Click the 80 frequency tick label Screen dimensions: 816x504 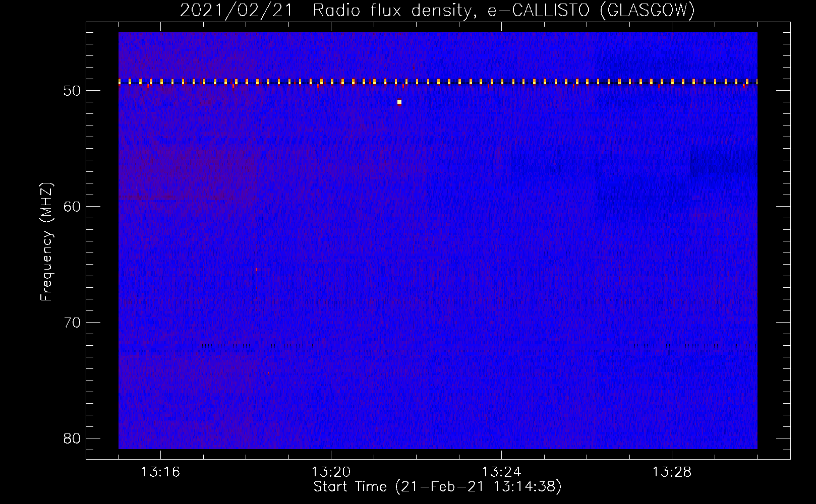[73, 438]
